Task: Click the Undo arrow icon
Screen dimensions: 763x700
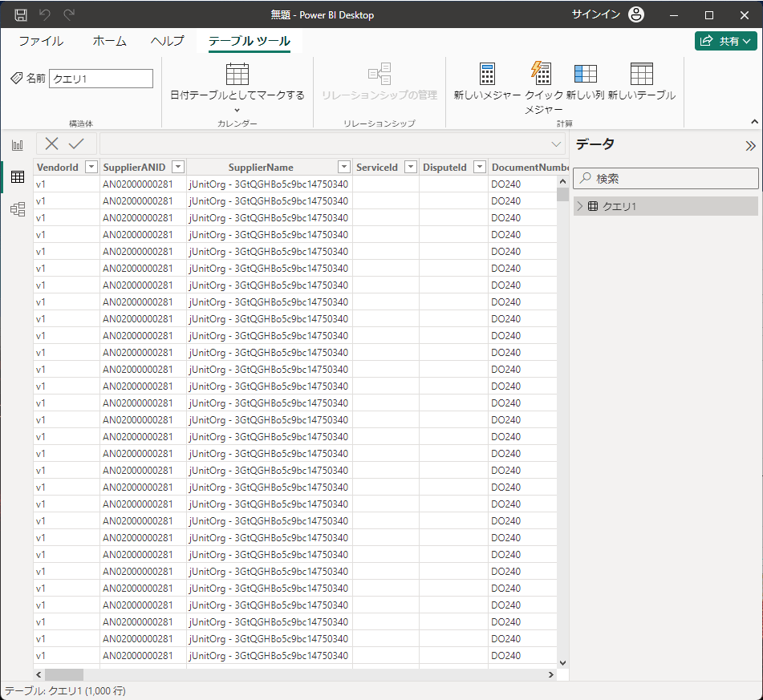Action: (x=45, y=15)
